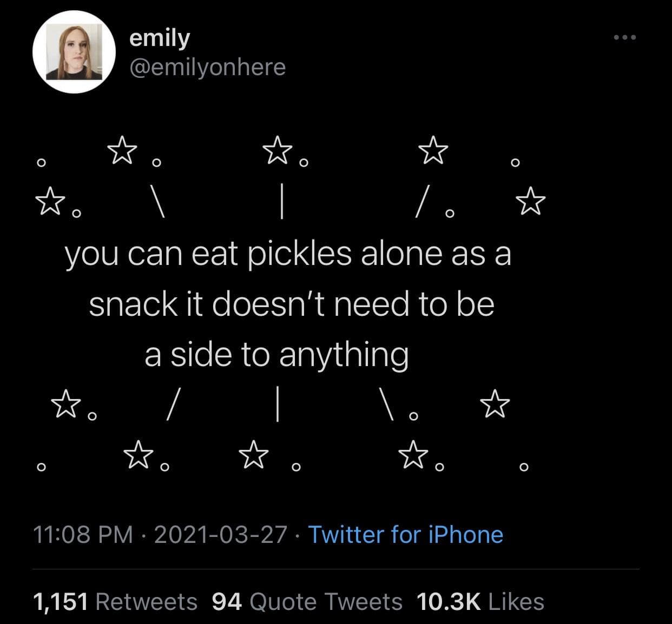This screenshot has height=624, width=672.
Task: Click the tweet line "you can eat pickles alone"
Action: pyautogui.click(x=288, y=254)
